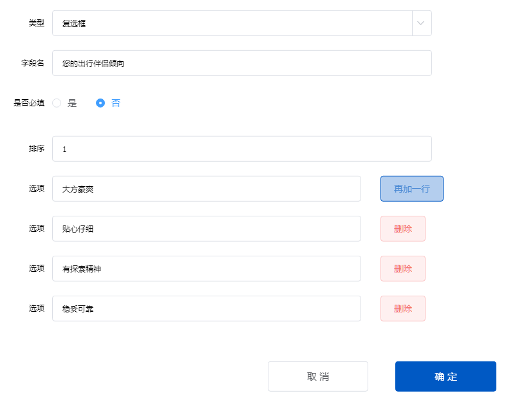Choose the 否 radio option
Screen dimensions: 506x420
pos(100,103)
